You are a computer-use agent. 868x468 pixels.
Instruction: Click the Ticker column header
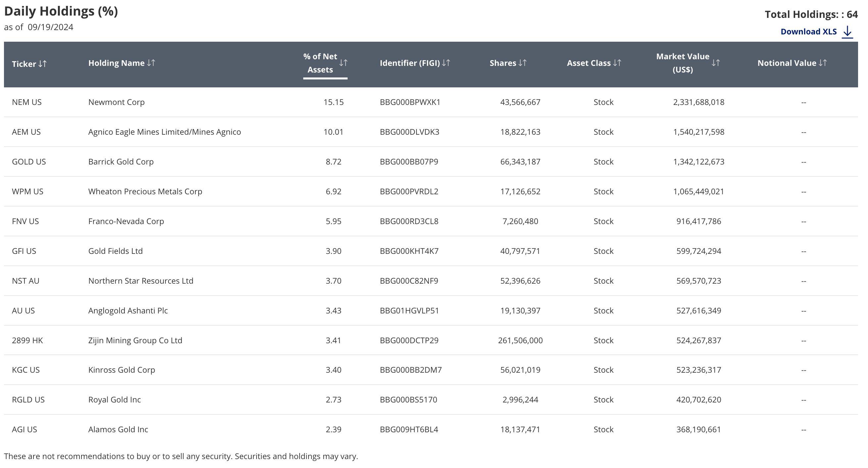24,64
